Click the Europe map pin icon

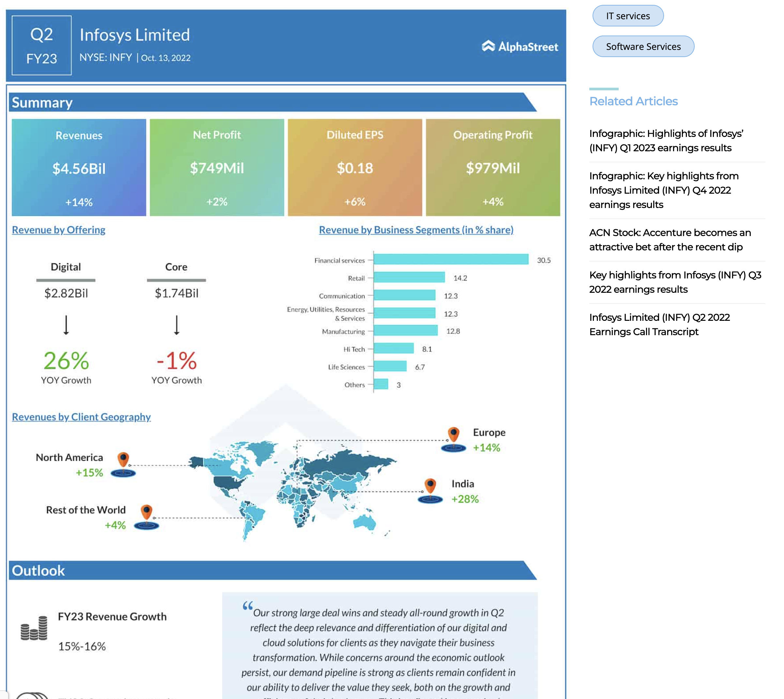pyautogui.click(x=453, y=439)
